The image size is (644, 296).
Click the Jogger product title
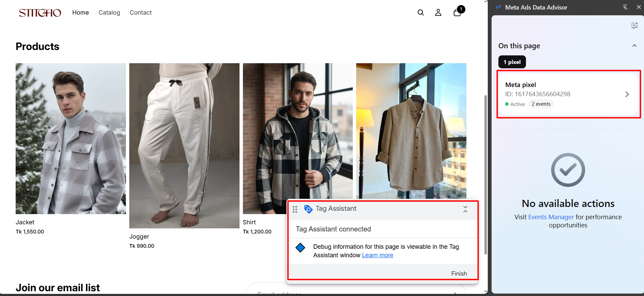point(139,237)
